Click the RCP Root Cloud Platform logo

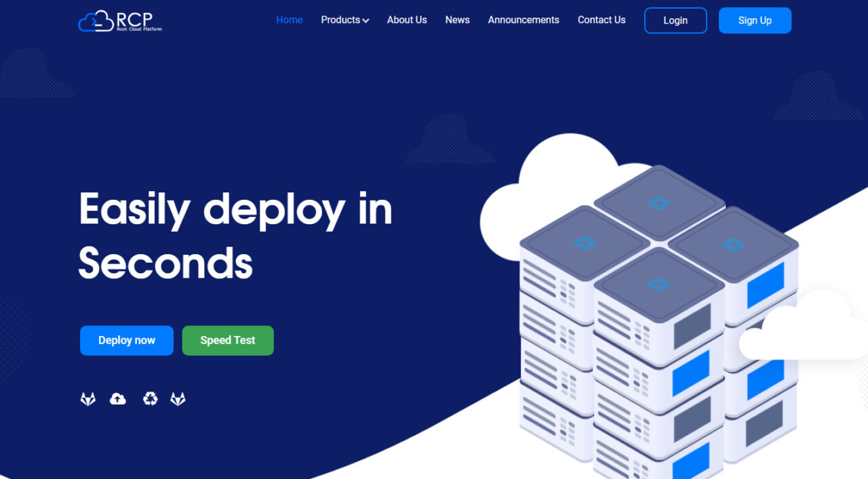120,20
